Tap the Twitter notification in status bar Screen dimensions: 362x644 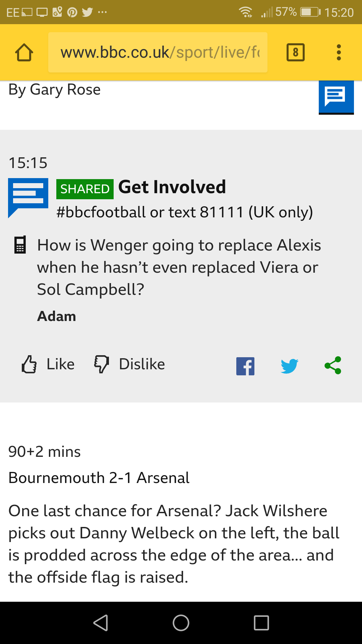click(x=87, y=12)
